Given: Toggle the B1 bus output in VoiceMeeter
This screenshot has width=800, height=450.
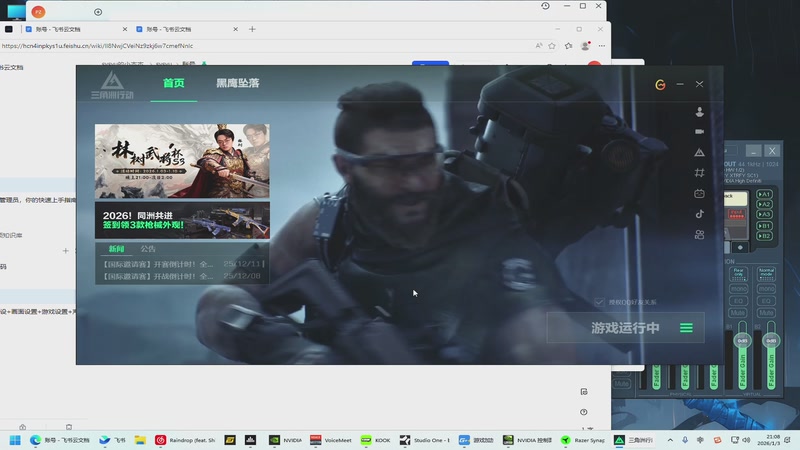Looking at the screenshot, I should coord(764,226).
